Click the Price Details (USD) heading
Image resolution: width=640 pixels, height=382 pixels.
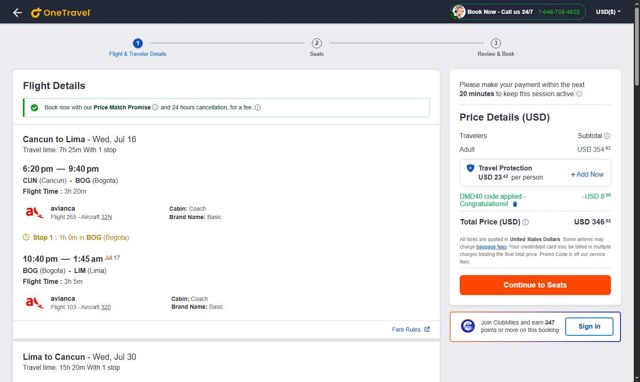[504, 117]
